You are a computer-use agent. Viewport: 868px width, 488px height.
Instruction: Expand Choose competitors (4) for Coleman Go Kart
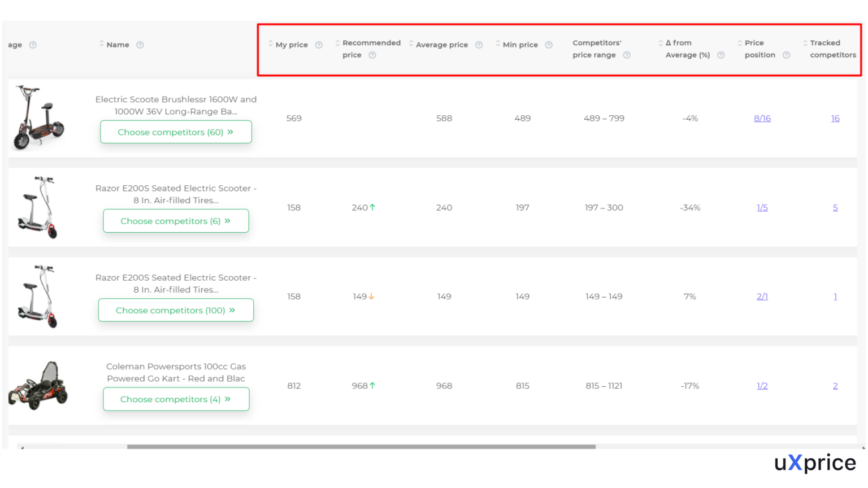pyautogui.click(x=176, y=399)
